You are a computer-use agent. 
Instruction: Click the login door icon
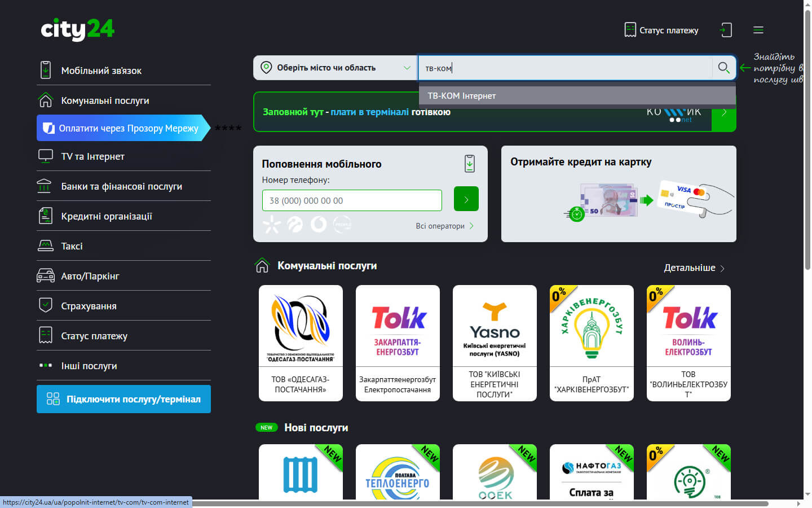(726, 30)
